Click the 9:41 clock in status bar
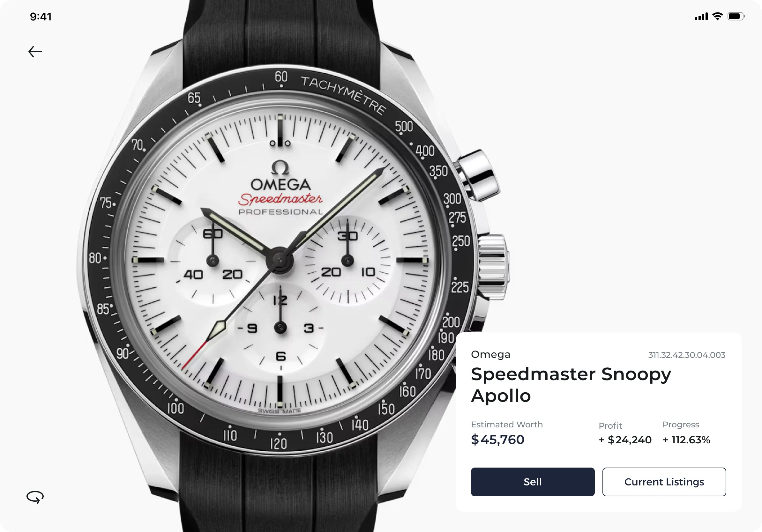This screenshot has height=532, width=762. coord(41,17)
